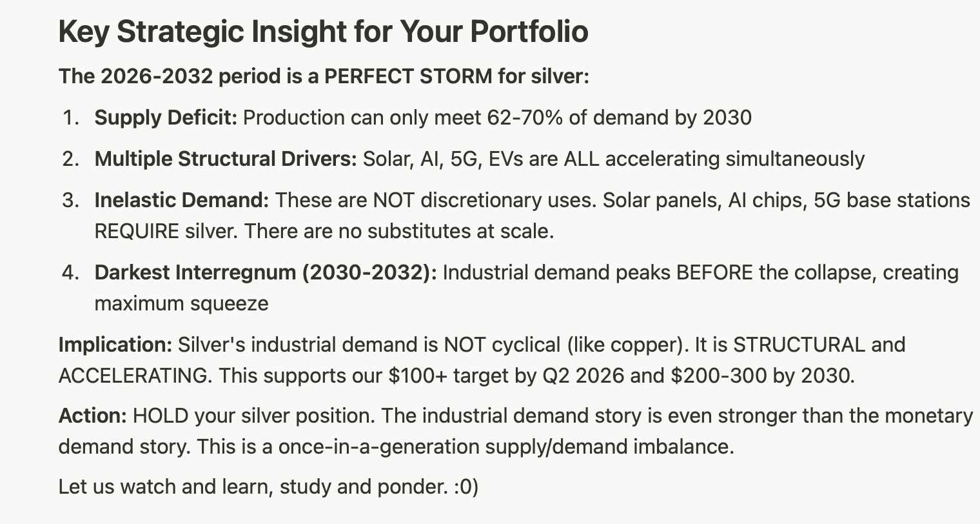Click the list number "1." marker

coord(70,118)
